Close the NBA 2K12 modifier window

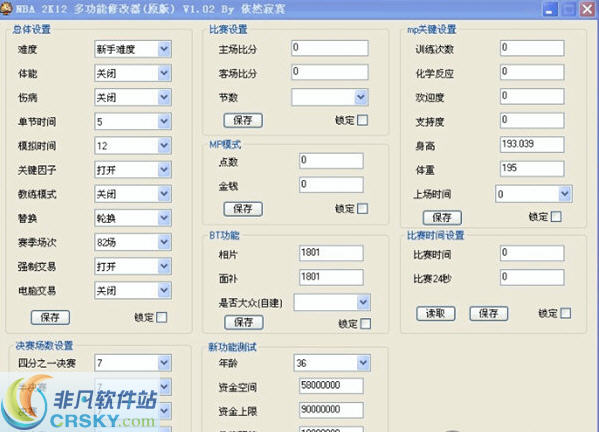pos(587,9)
